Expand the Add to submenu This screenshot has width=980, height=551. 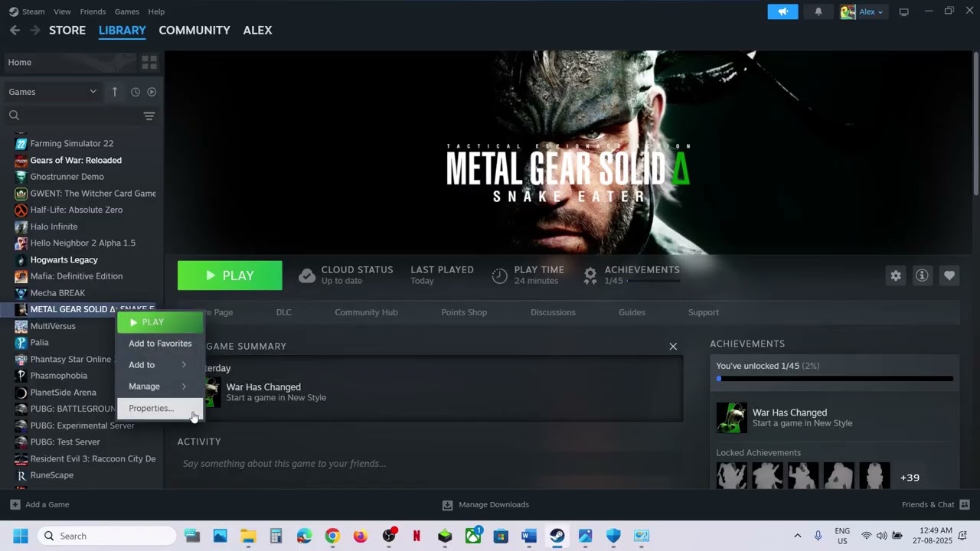pyautogui.click(x=160, y=365)
